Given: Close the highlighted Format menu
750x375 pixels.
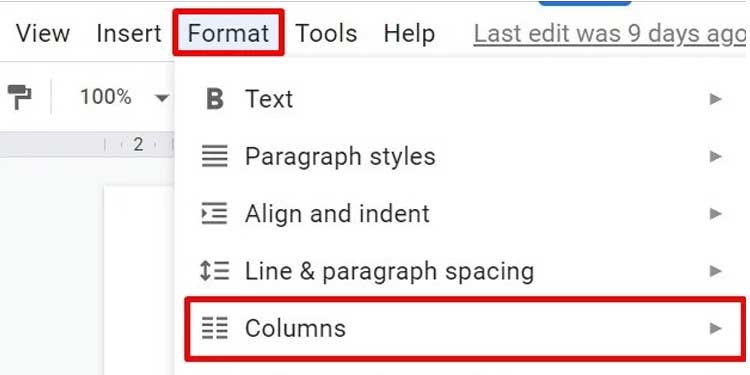Looking at the screenshot, I should coord(228,33).
